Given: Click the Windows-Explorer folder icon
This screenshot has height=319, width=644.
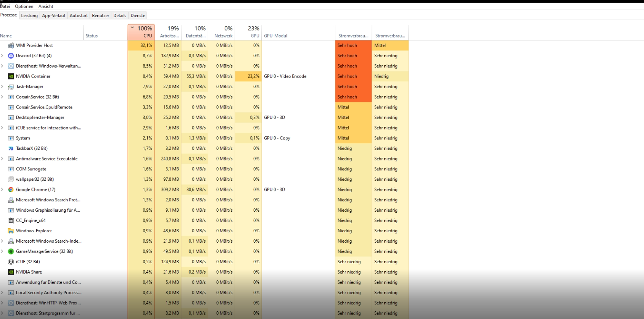Looking at the screenshot, I should pyautogui.click(x=11, y=231).
